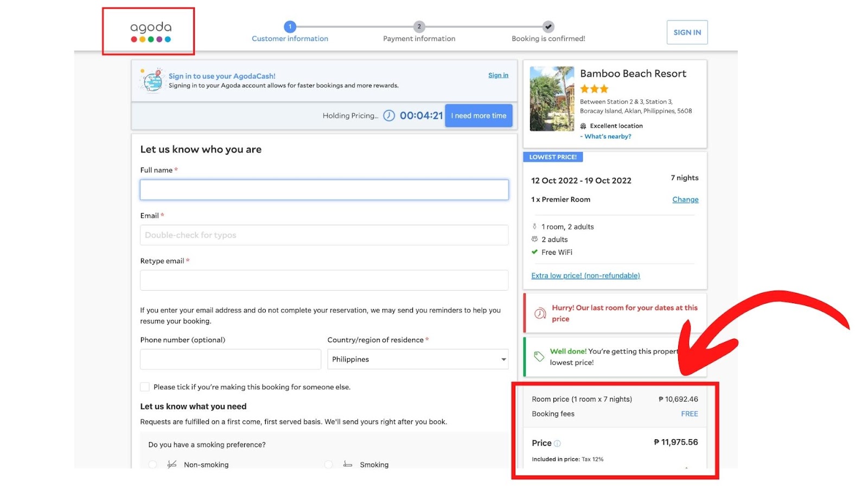Screen dimensions: 868x488
Task: Select the Smoking radio button
Action: [328, 465]
